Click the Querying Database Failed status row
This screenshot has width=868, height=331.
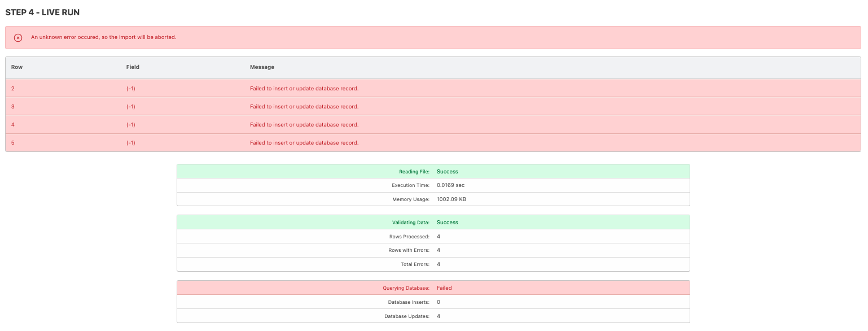[433, 288]
